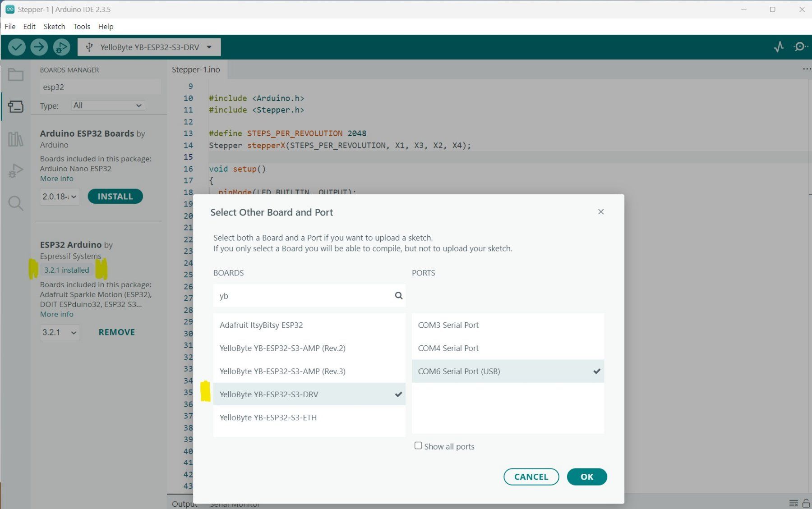Open the Debug sidebar icon
Screen dimensions: 812x509
pyautogui.click(x=16, y=171)
